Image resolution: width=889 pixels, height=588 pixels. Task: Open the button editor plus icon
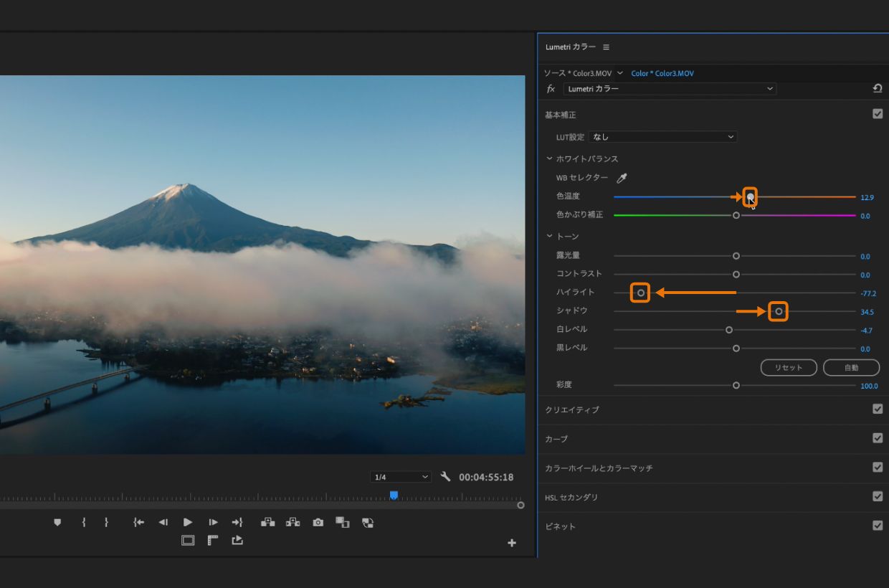pyautogui.click(x=512, y=544)
